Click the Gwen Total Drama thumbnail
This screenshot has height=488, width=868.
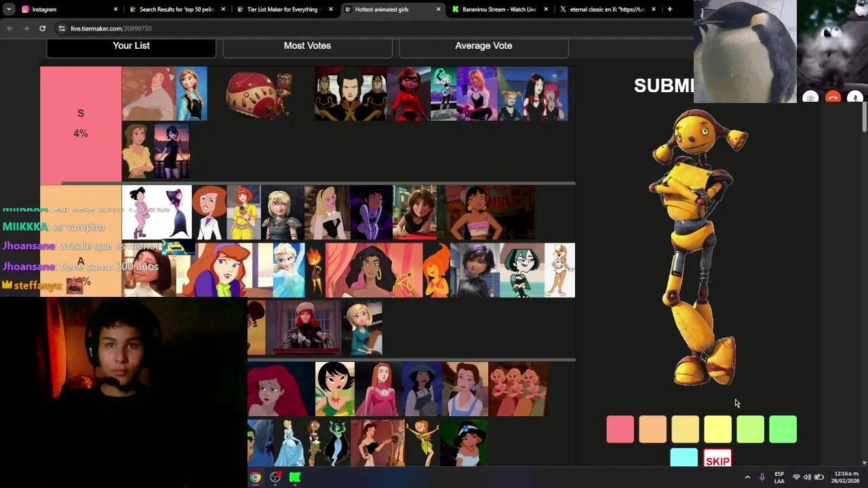[522, 270]
